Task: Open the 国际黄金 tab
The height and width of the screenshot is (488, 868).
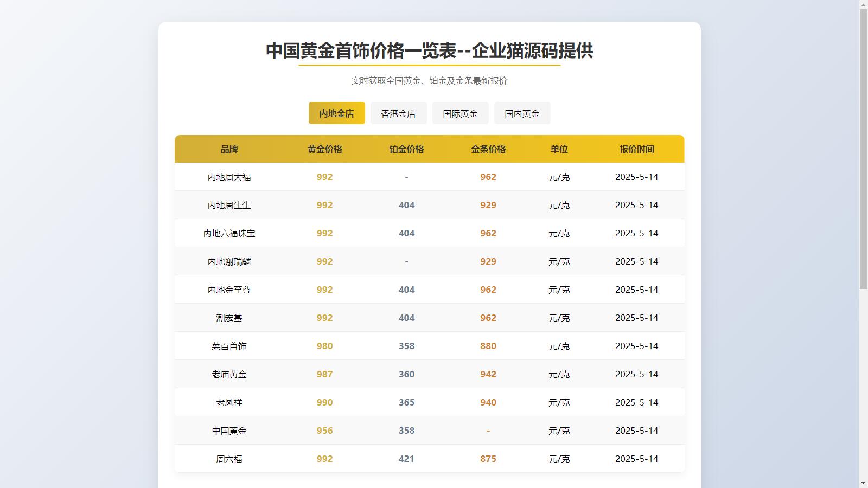Action: [x=460, y=113]
